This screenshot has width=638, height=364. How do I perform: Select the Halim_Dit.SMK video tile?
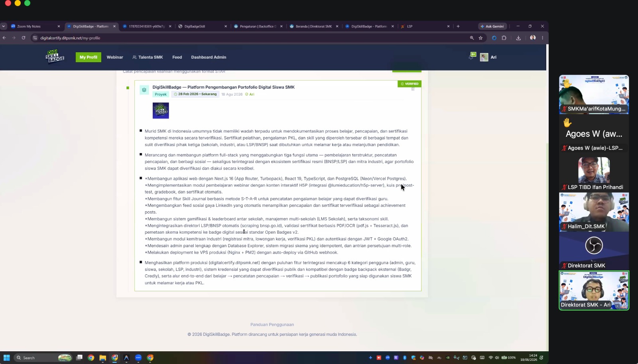(594, 212)
